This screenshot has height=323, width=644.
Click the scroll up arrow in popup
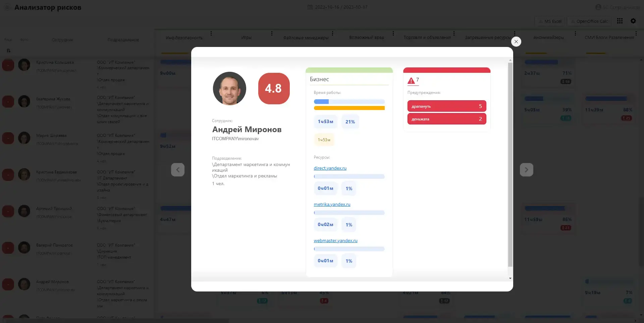(510, 60)
